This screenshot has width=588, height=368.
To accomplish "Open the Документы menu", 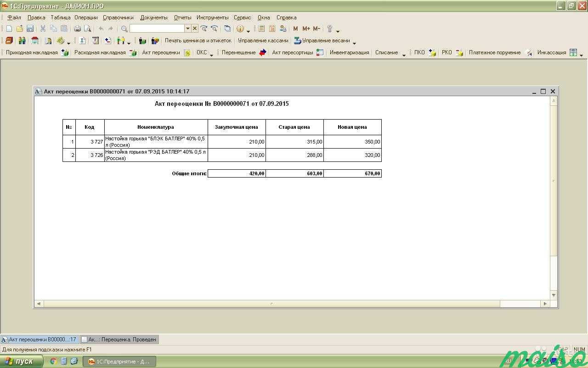I will (154, 17).
